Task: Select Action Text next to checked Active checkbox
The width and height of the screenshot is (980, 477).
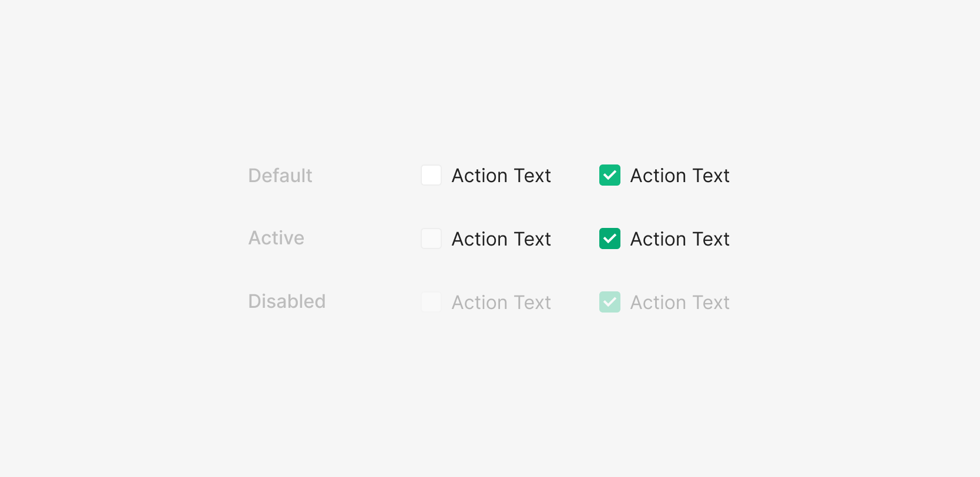Action: tap(680, 239)
